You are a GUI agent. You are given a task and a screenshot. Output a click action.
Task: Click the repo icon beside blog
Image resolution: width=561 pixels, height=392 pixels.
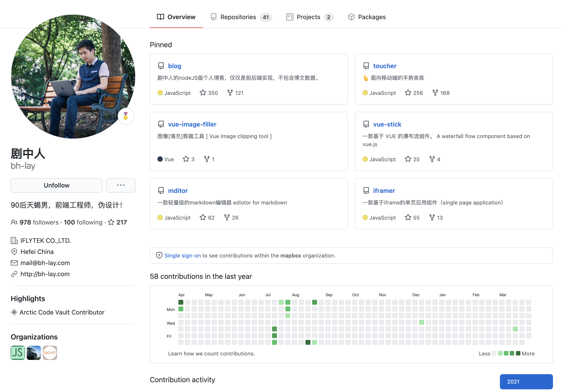[x=161, y=66]
